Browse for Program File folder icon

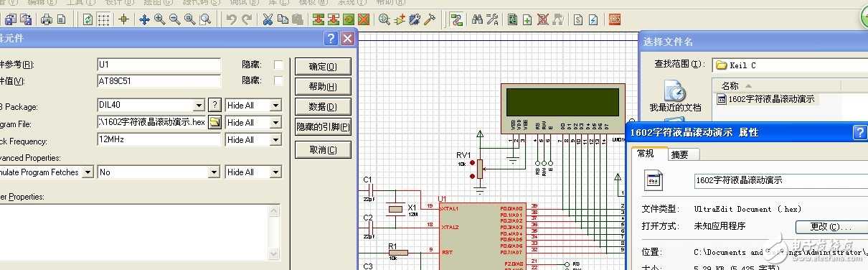pos(214,122)
